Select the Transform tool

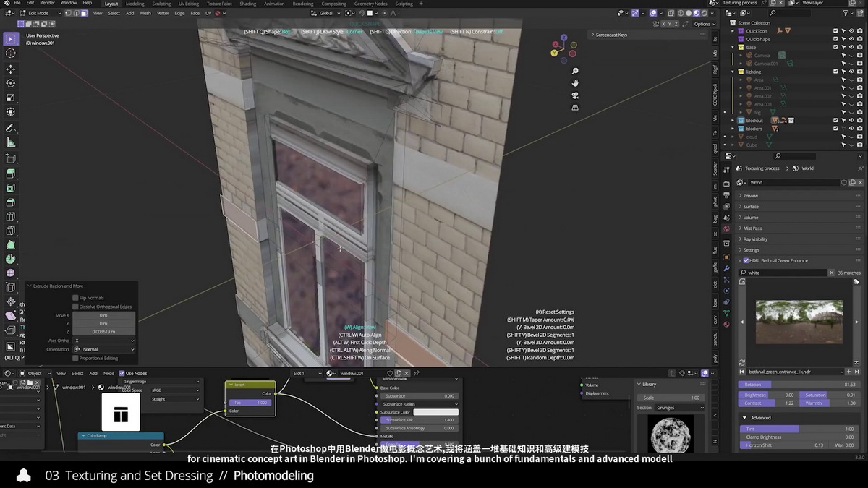point(11,113)
